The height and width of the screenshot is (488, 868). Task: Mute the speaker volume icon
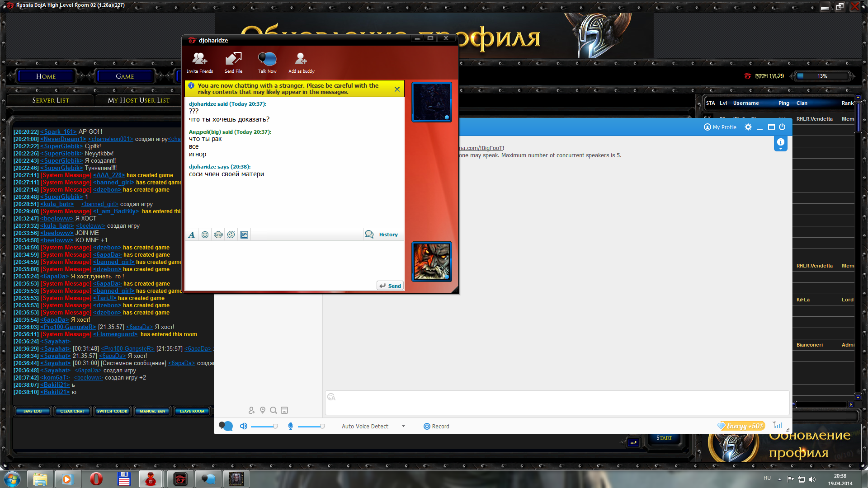pos(244,426)
